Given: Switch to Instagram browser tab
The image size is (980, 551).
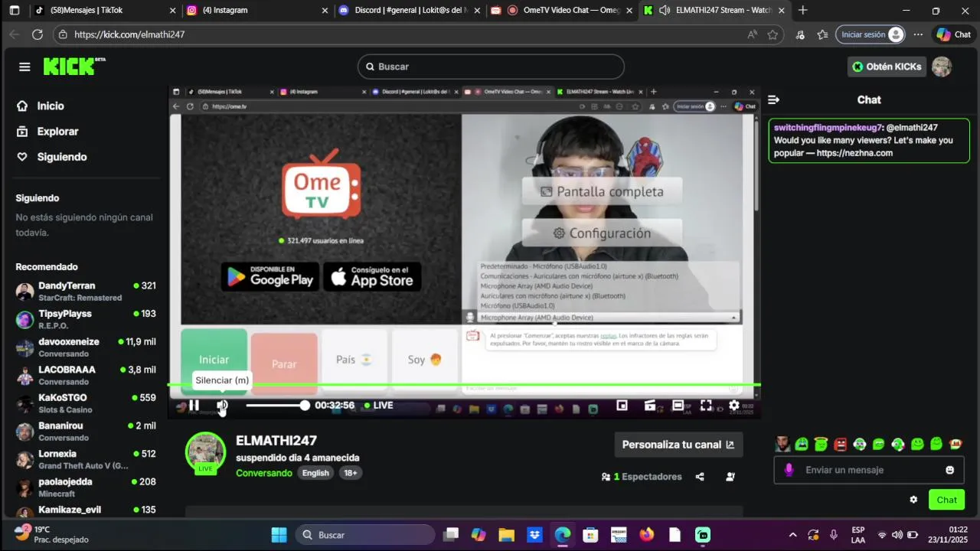Looking at the screenshot, I should coord(257,11).
